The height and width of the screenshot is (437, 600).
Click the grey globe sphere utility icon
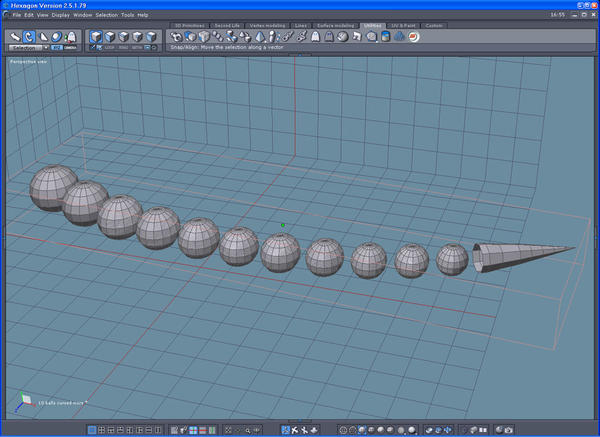click(342, 37)
